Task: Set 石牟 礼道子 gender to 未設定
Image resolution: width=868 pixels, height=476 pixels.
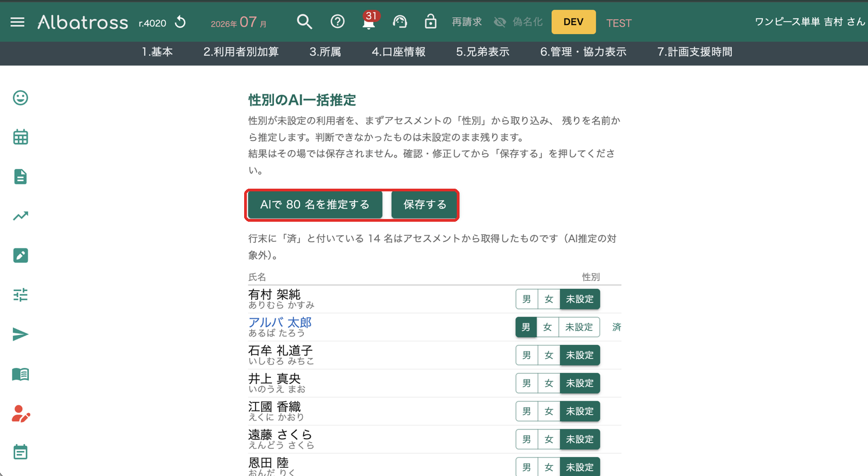Action: point(580,356)
